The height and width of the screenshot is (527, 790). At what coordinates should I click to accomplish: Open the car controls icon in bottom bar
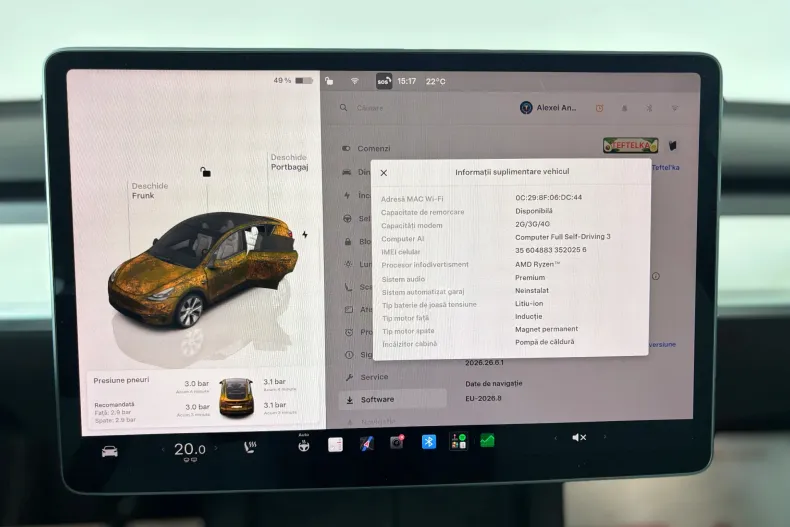110,451
